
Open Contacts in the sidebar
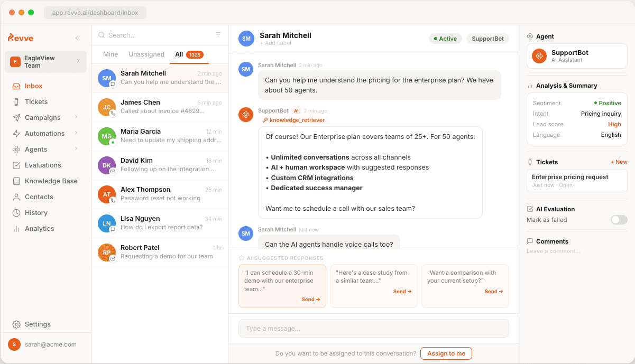tap(39, 197)
